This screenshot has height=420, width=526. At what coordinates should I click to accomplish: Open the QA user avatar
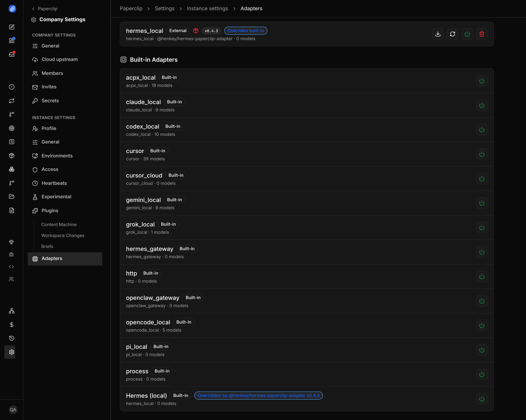pos(13,410)
